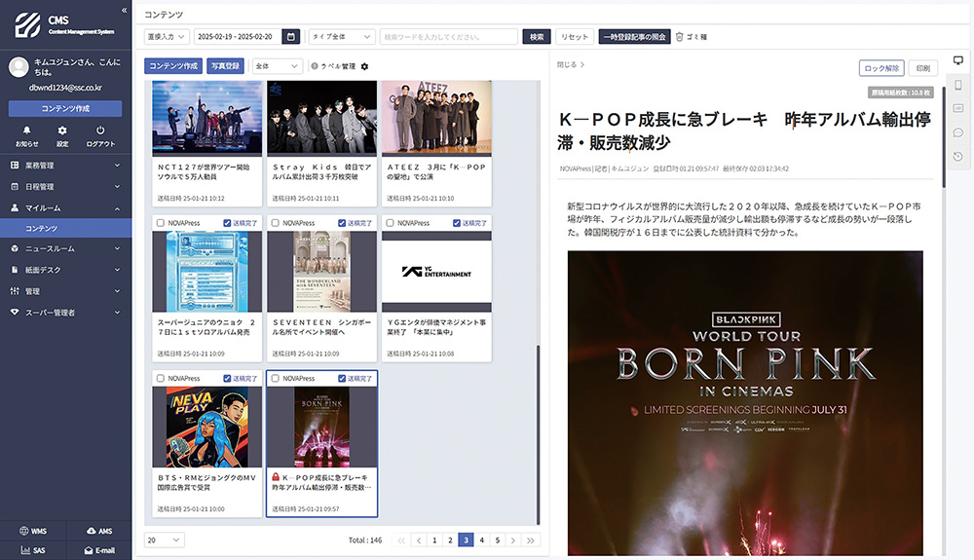Check the NOVAPress box on YG Entertainment card
This screenshot has height=560, width=974.
tap(391, 223)
